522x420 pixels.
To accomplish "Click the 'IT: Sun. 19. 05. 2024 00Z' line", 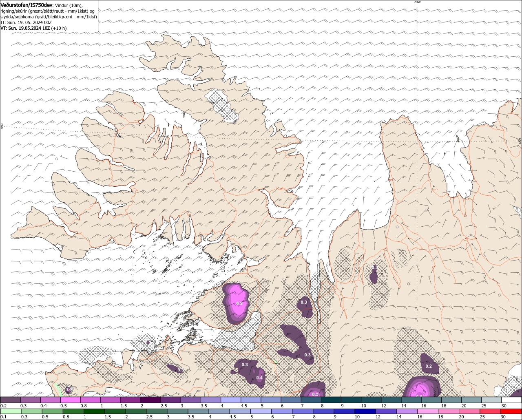I will tap(26, 22).
